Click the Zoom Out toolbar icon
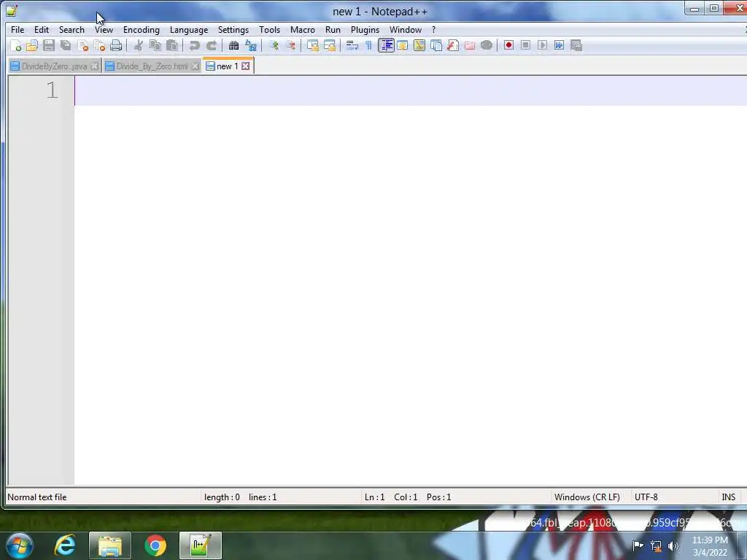747x560 pixels. click(x=290, y=46)
